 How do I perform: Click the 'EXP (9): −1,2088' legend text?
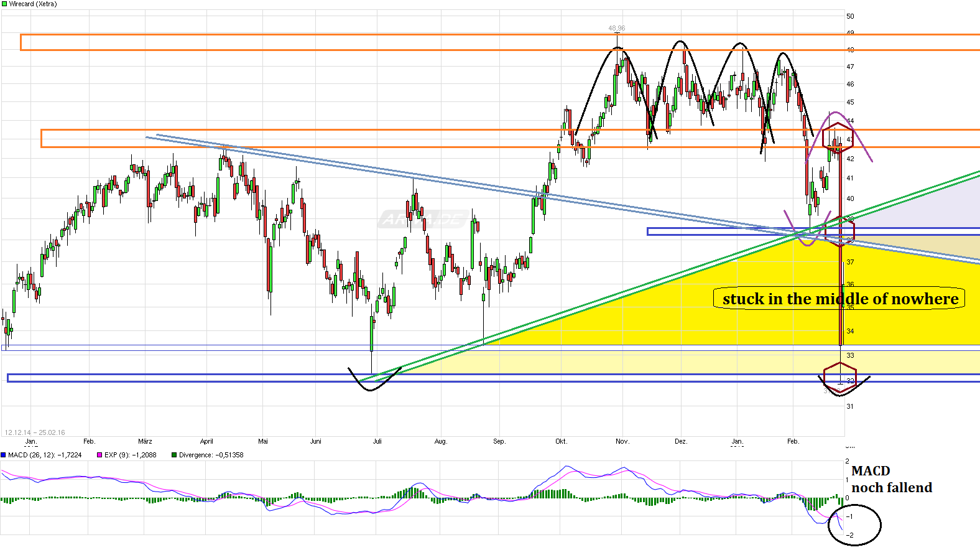tap(131, 455)
